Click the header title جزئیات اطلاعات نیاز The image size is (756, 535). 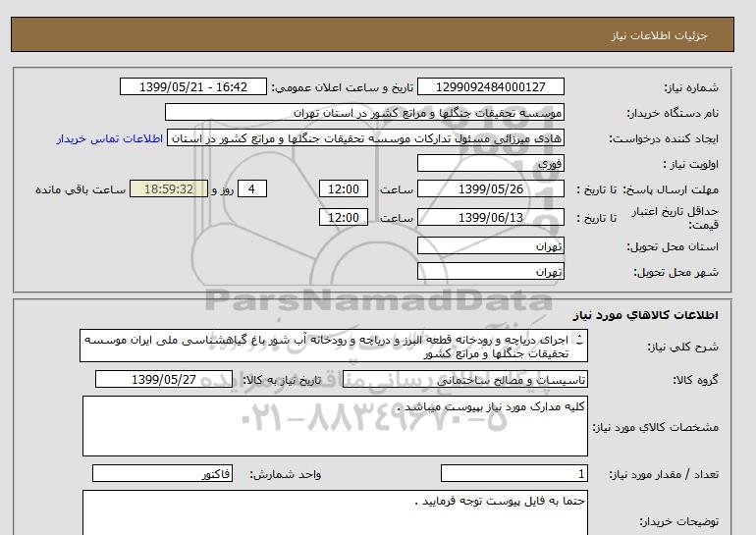pyautogui.click(x=659, y=35)
